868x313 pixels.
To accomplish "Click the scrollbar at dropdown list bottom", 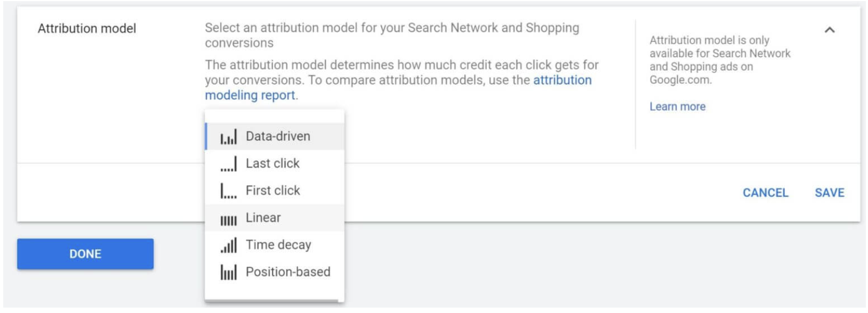I will [271, 301].
